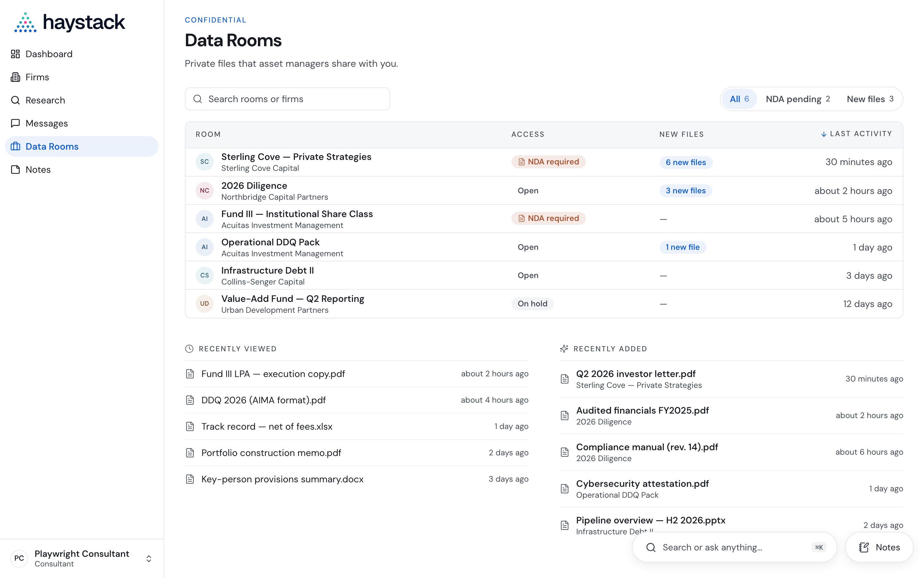Viewport: 924px width, 578px height.
Task: Click the 6 new files badge
Action: pos(686,162)
